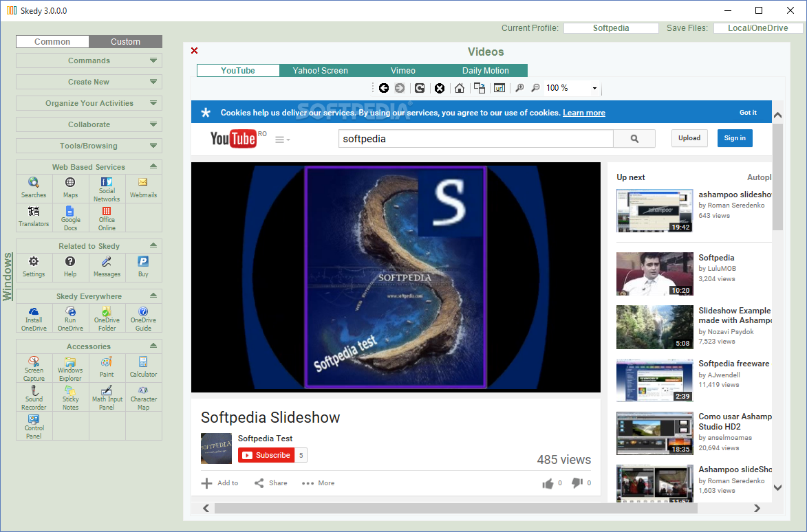The height and width of the screenshot is (532, 807).
Task: Open the Searches web service
Action: (34, 188)
